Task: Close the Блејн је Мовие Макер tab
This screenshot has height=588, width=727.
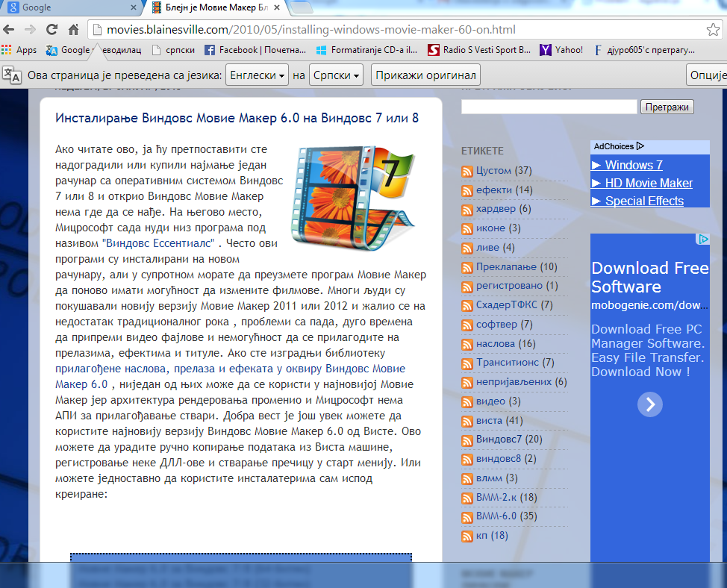Action: (x=277, y=7)
